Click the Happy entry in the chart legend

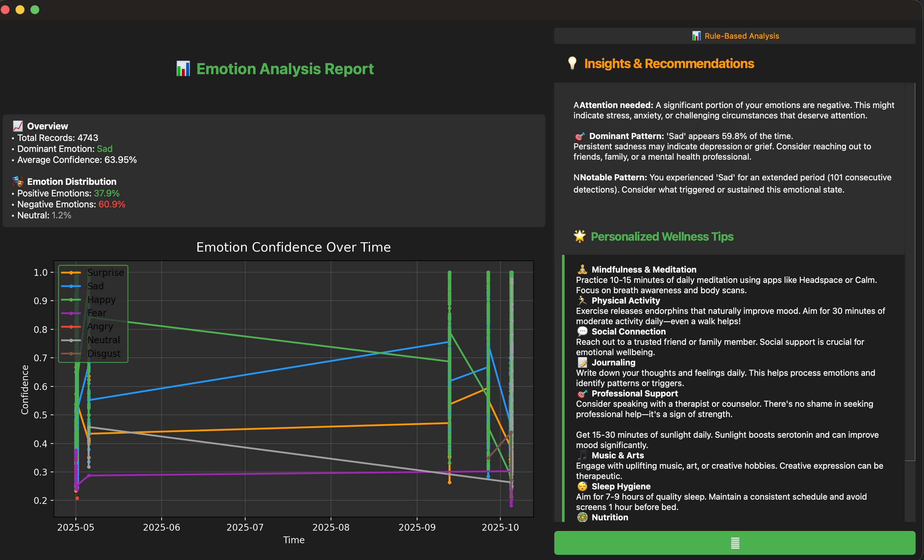coord(101,299)
